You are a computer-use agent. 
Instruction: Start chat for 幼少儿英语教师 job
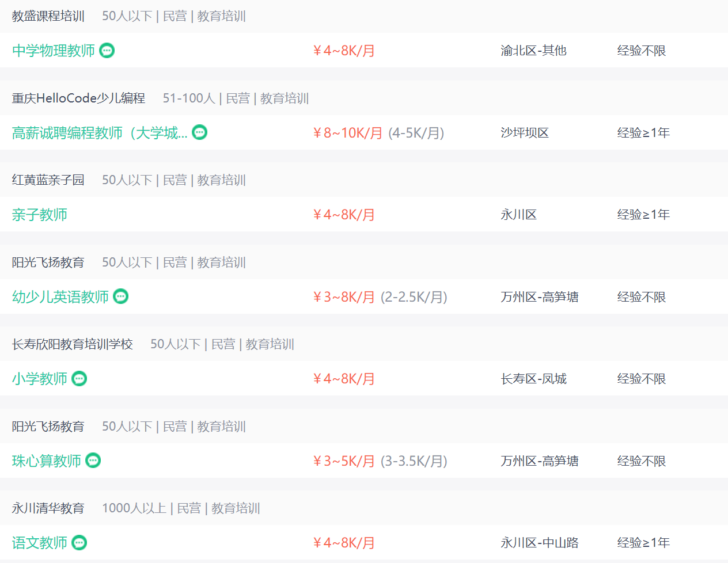(121, 296)
